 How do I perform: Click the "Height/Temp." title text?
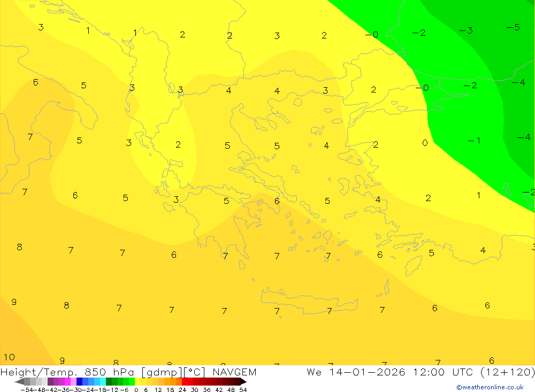(x=39, y=372)
